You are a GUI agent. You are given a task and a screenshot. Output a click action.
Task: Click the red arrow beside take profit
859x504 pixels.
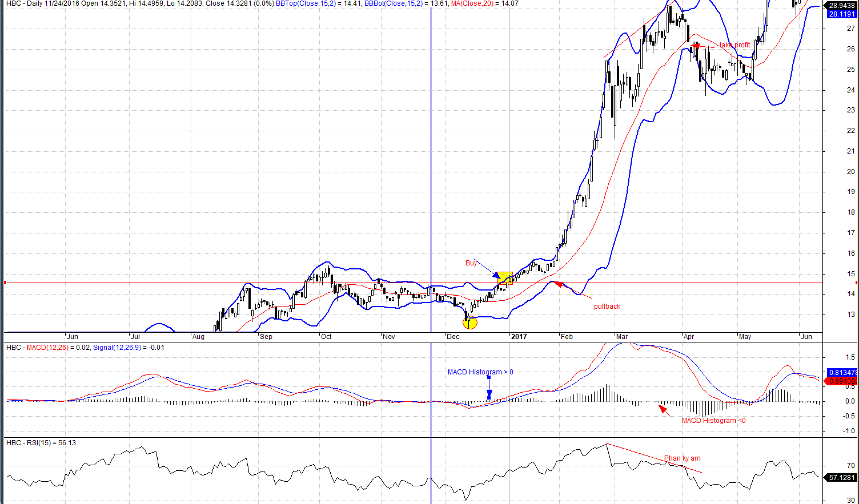(x=695, y=45)
